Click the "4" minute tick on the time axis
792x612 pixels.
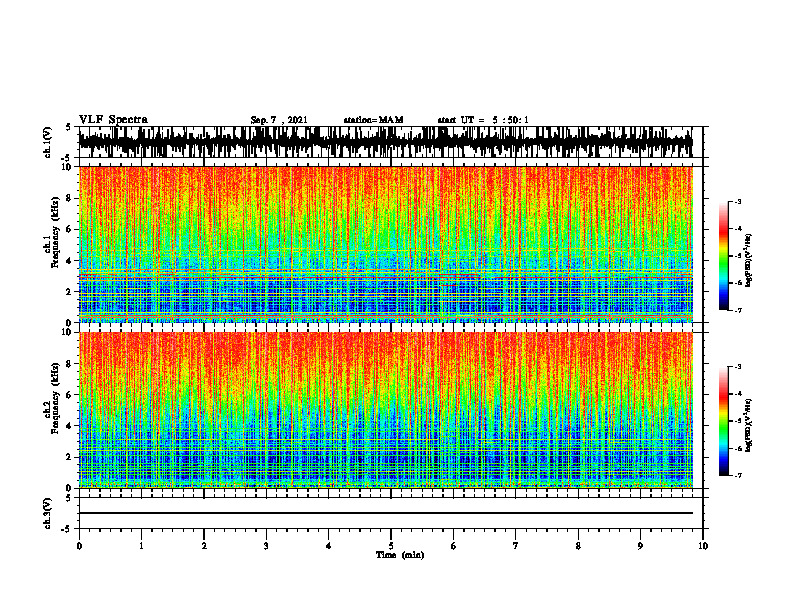329,546
